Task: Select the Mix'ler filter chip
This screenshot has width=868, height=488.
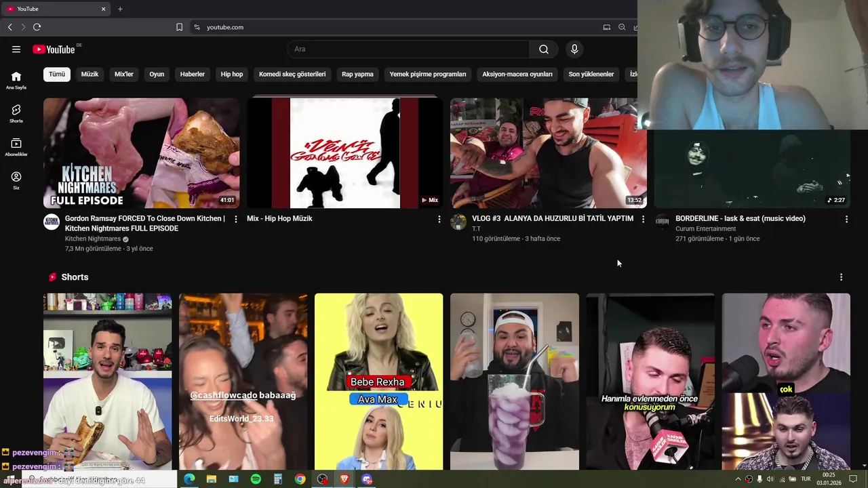Action: [124, 74]
